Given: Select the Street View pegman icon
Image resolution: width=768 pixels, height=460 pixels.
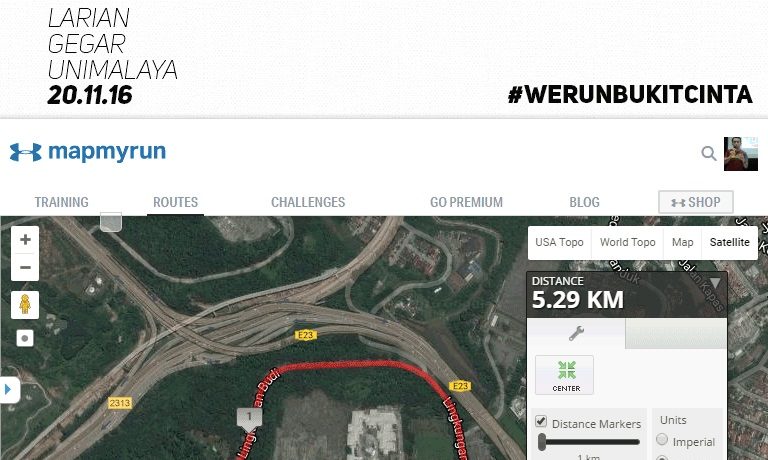Looking at the screenshot, I should click(25, 305).
